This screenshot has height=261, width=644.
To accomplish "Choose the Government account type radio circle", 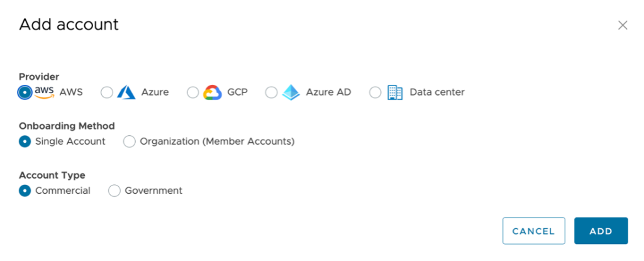I will [114, 191].
